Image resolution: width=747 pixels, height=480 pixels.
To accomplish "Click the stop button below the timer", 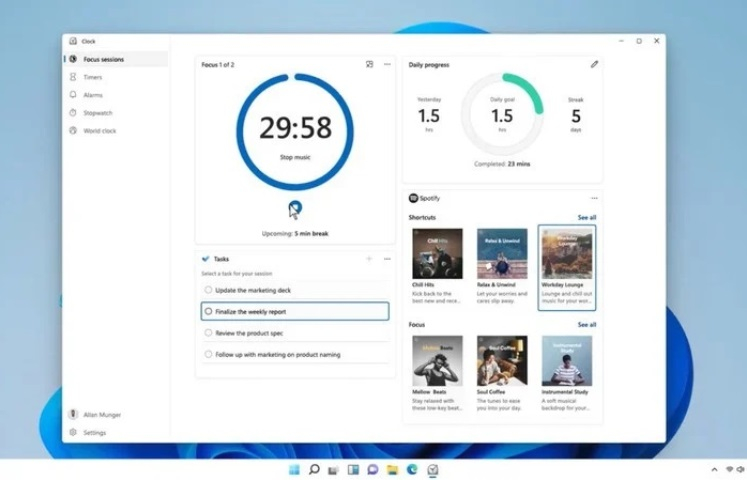I will tap(295, 208).
